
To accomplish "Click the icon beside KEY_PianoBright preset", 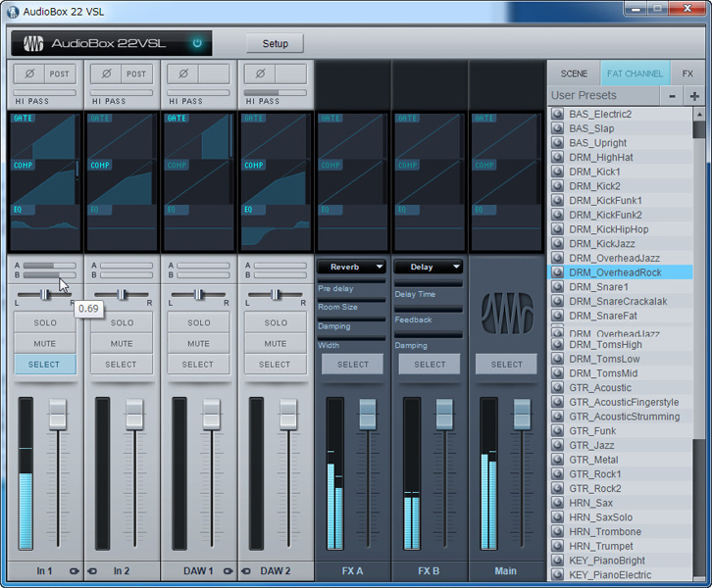I will (x=557, y=561).
